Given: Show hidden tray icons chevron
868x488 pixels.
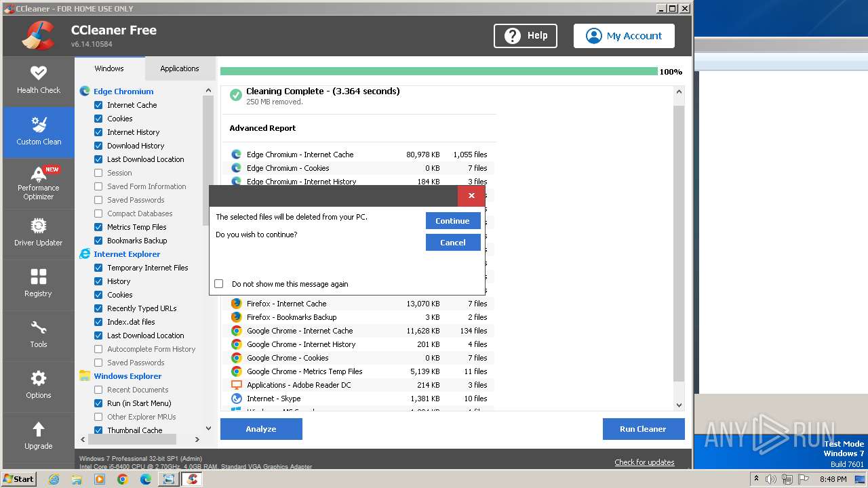Looking at the screenshot, I should pos(756,479).
